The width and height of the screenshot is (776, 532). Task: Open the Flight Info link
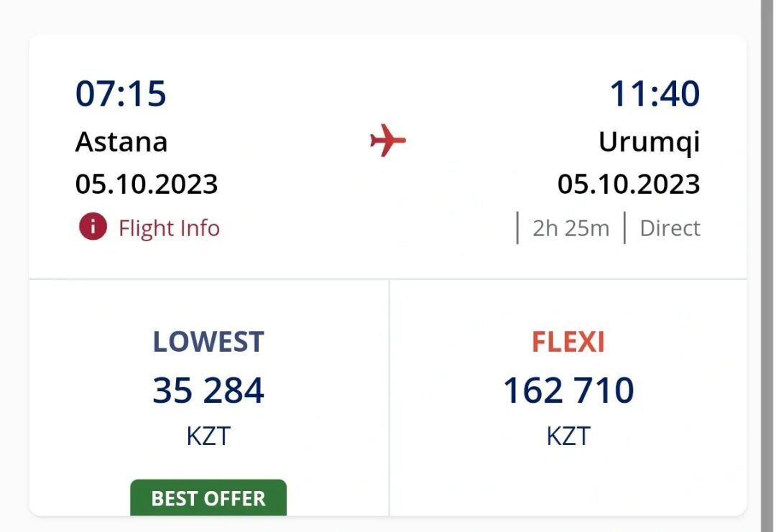click(169, 228)
